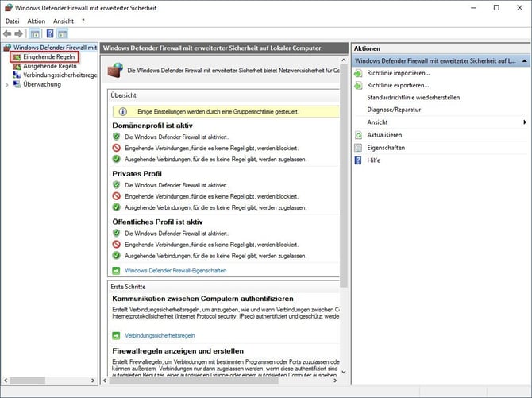Screen dimensions: 532x398
Task: Toggle the console tree pane toolbar icon
Action: pyautogui.click(x=35, y=34)
